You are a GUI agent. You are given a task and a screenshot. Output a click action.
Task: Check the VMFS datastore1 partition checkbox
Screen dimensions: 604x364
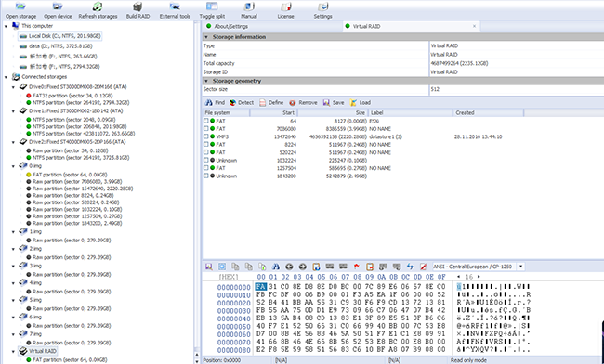click(x=206, y=136)
